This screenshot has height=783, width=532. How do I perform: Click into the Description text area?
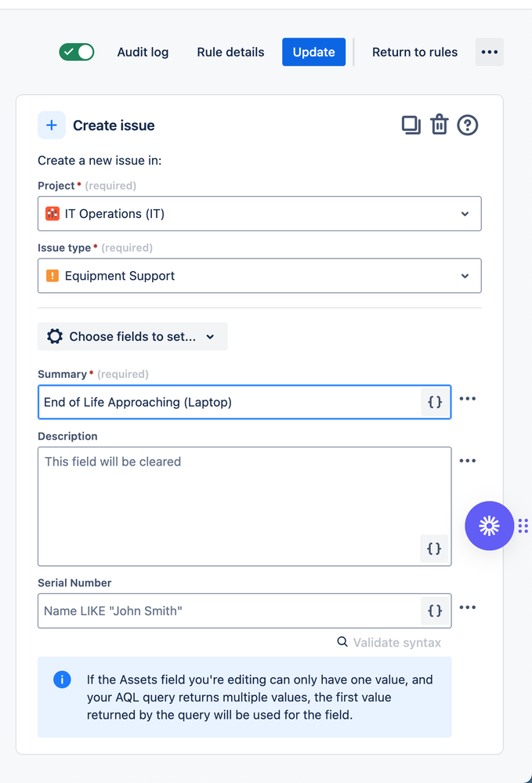(x=244, y=506)
